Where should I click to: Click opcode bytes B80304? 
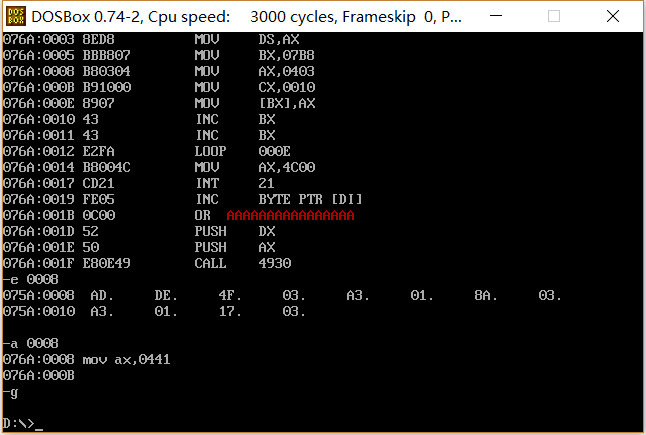(x=106, y=71)
